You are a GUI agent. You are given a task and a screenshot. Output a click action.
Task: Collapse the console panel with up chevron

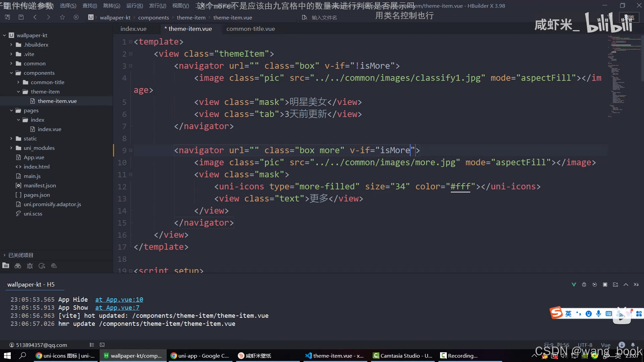click(626, 285)
